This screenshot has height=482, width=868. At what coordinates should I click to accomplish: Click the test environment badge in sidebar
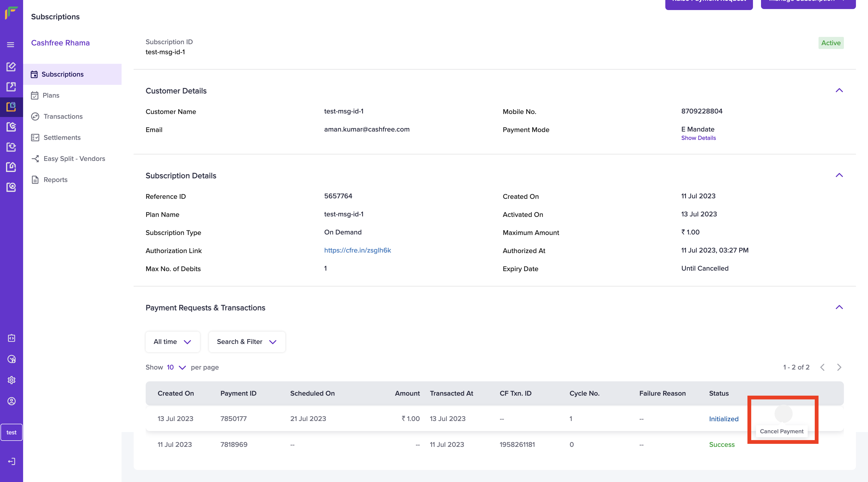click(x=12, y=432)
